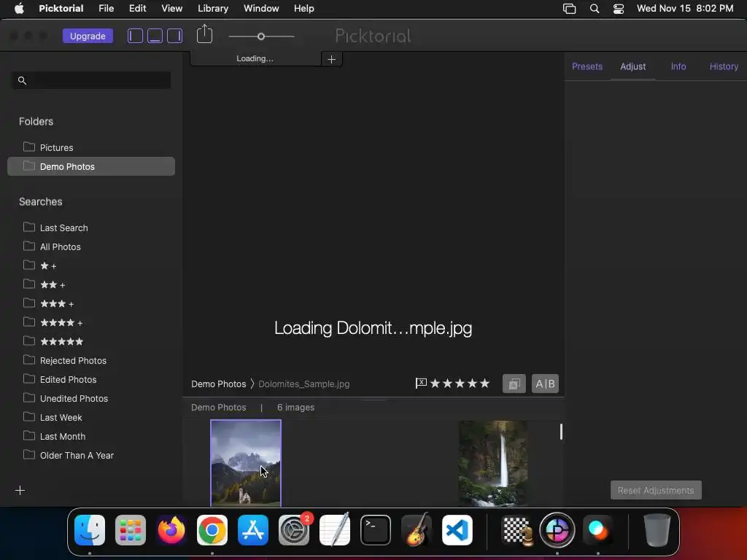Select the Dolomites mountain thumbnail
This screenshot has height=560, width=747.
click(246, 463)
